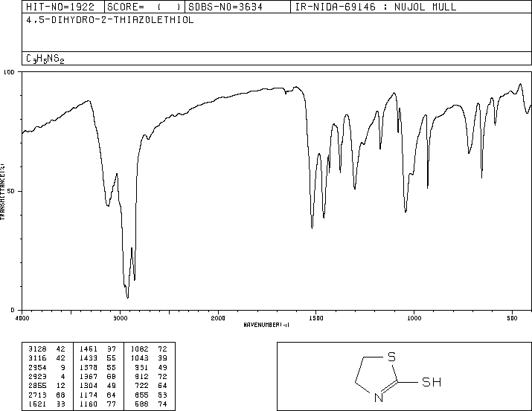532x411 pixels.
Task: Click the 722 peak table entry
Action: tap(150, 386)
